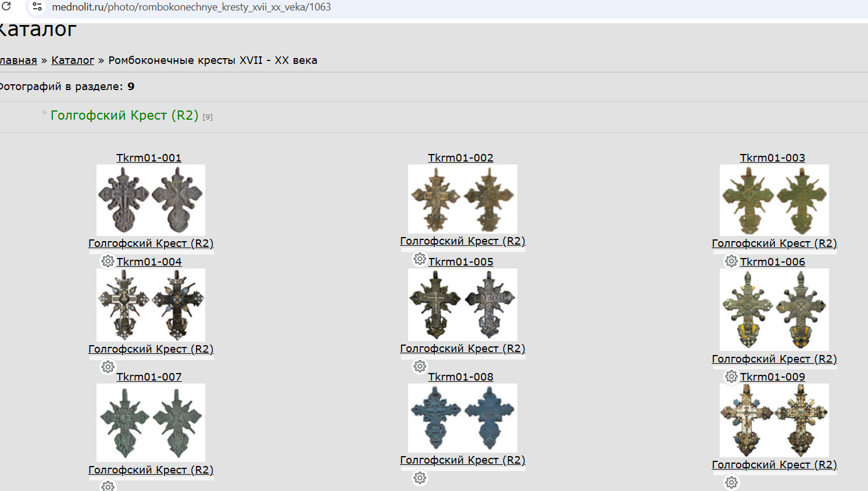
Task: Open the Tkrm01-003 title link
Action: click(772, 158)
